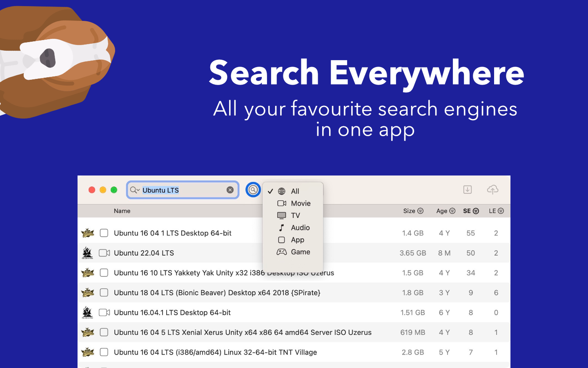Zoom the window with green button
Image resolution: width=588 pixels, height=368 pixels.
[114, 190]
